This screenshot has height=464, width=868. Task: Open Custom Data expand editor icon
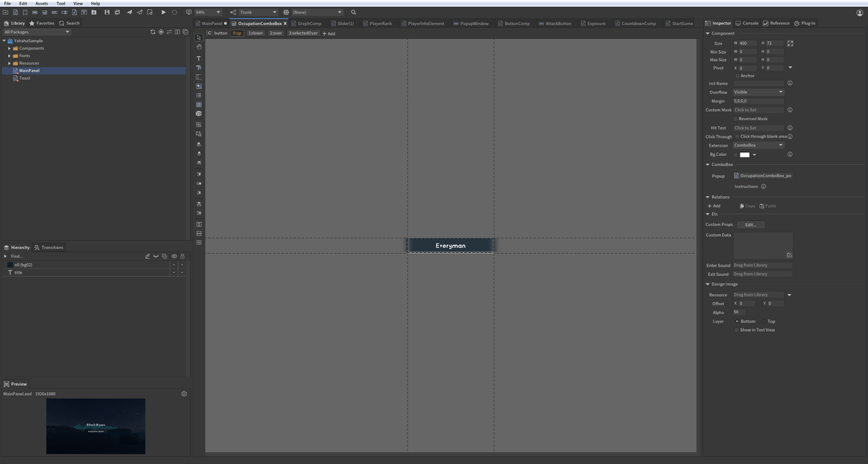pos(789,255)
